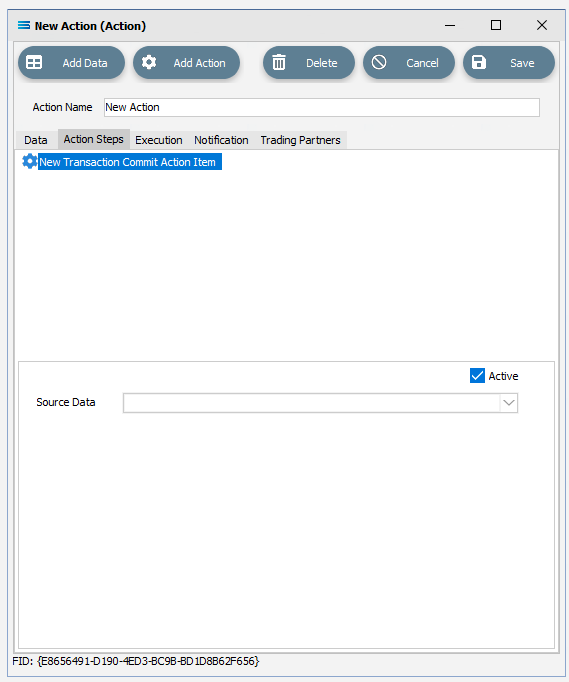
Task: Switch to the Data tab
Action: pos(36,140)
